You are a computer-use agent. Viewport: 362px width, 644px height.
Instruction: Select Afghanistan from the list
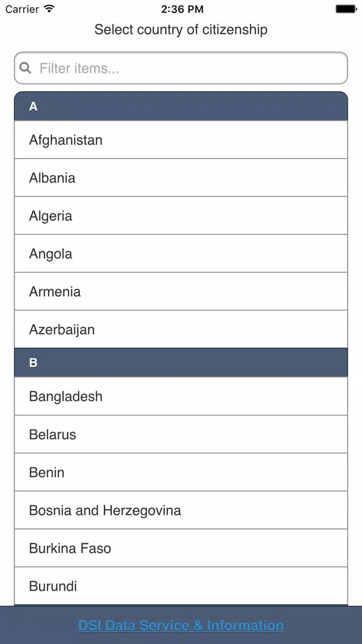point(181,139)
